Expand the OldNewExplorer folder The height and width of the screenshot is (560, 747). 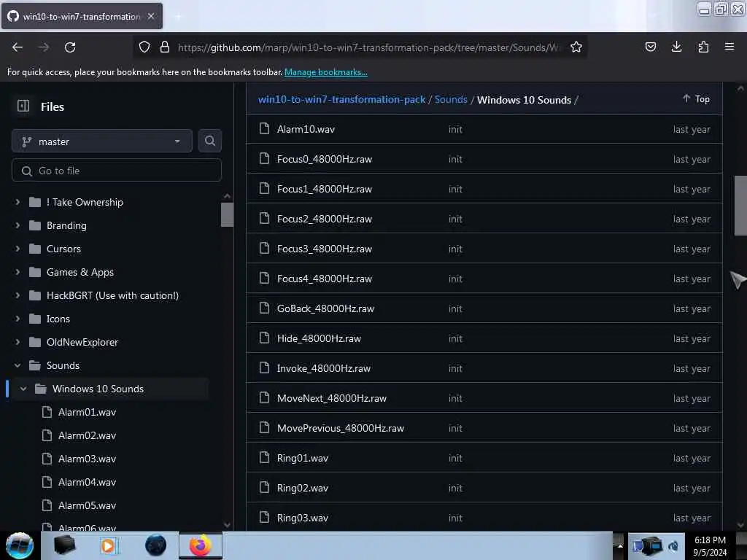pyautogui.click(x=18, y=342)
